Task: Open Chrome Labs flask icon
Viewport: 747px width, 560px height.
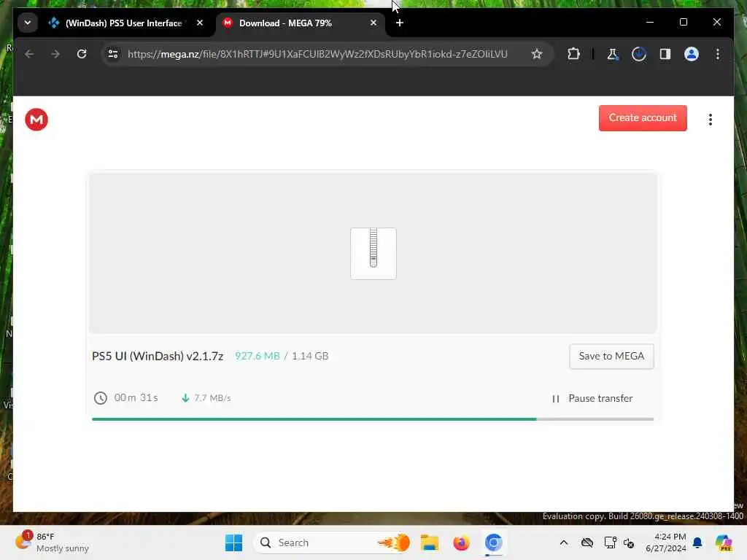Action: point(612,54)
